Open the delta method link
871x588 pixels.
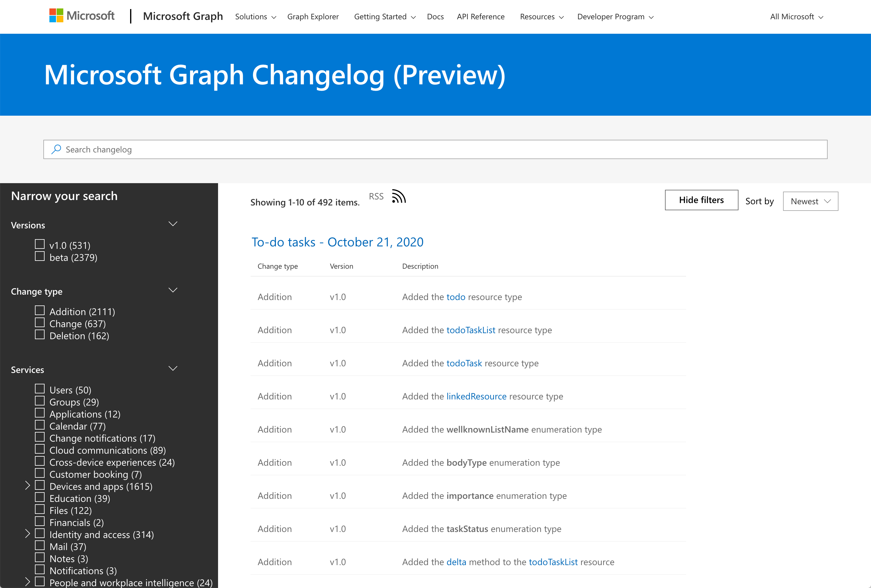[456, 562]
